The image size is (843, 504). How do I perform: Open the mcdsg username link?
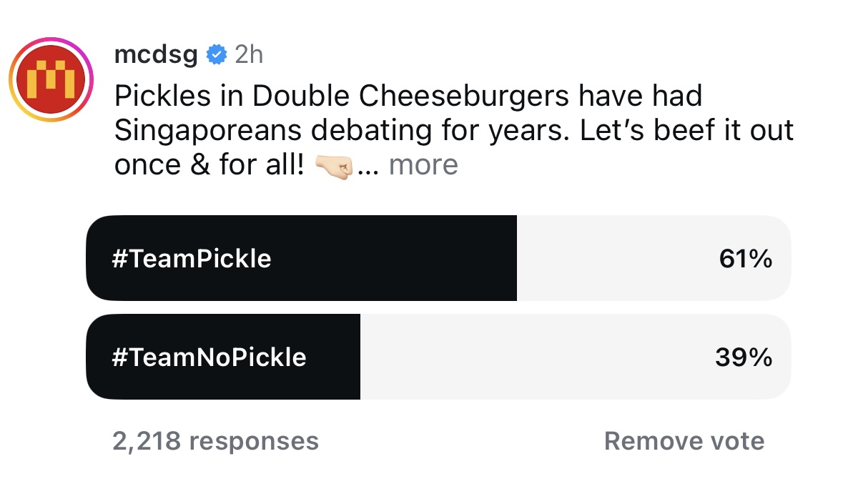156,55
